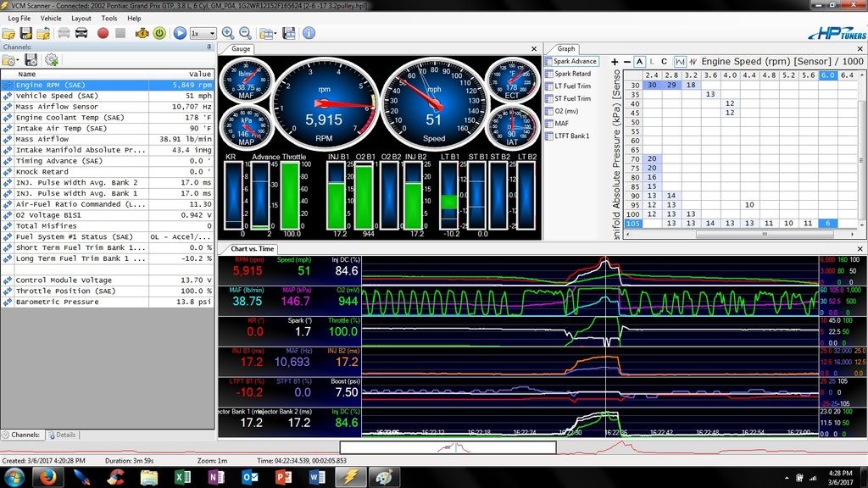Click the greyed-out car icon
Screen dimensions: 868x488
(64, 33)
